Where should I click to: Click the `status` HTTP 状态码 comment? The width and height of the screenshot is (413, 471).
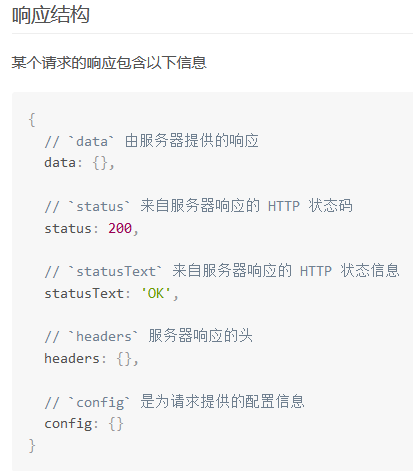[198, 206]
